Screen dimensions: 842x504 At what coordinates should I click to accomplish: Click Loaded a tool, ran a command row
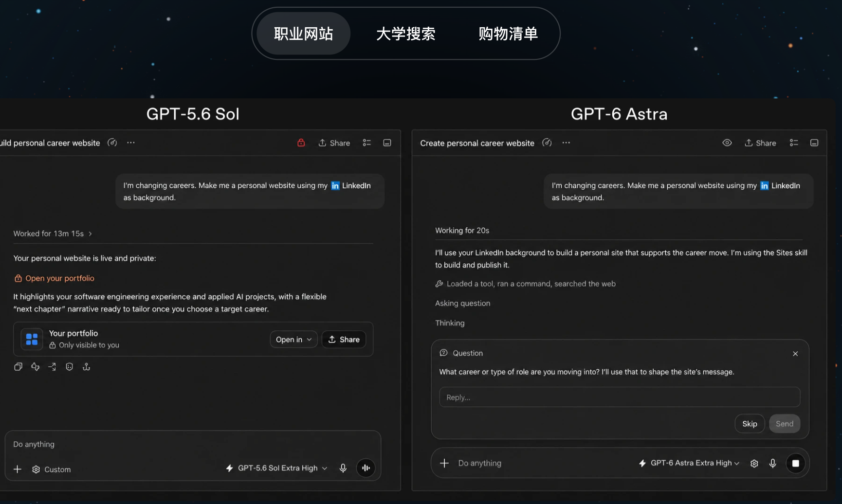(x=526, y=284)
